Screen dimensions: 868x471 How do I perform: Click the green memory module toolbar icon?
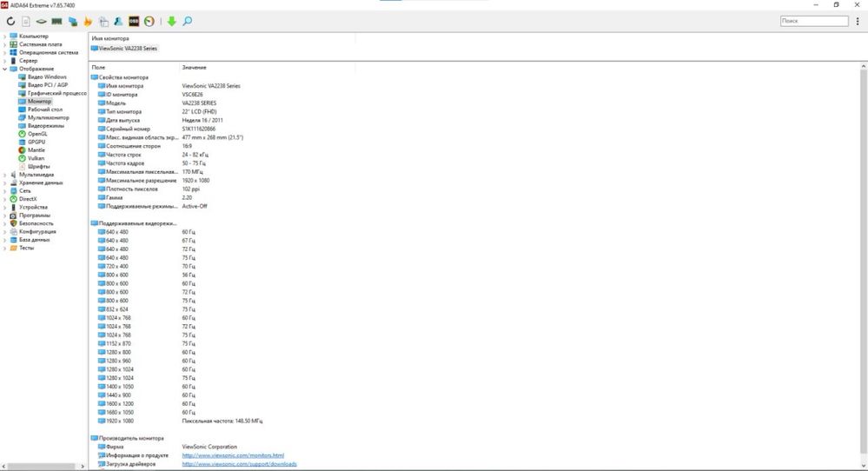[x=56, y=21]
